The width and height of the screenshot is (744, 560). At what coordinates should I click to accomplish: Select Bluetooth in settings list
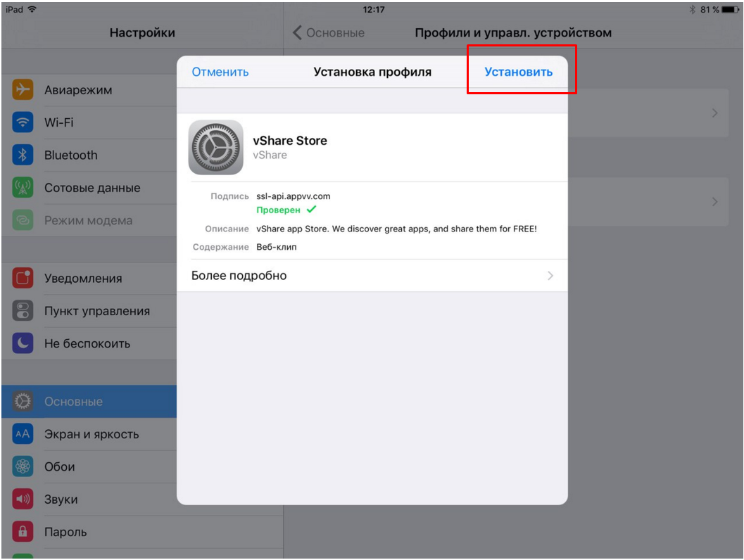89,155
